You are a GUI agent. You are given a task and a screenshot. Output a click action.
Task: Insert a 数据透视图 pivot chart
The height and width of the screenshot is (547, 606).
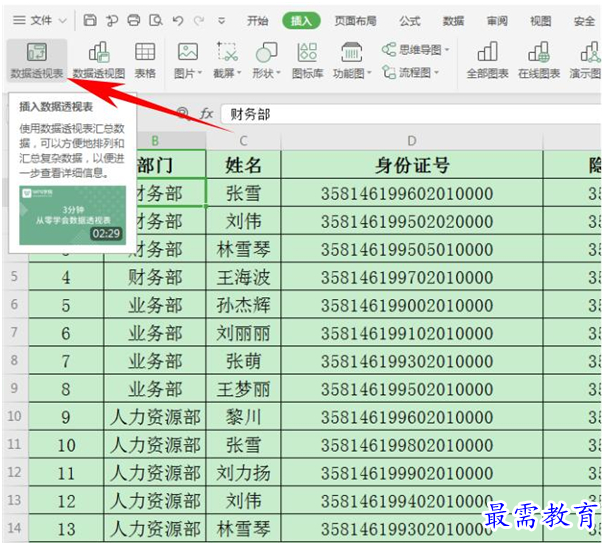click(99, 60)
